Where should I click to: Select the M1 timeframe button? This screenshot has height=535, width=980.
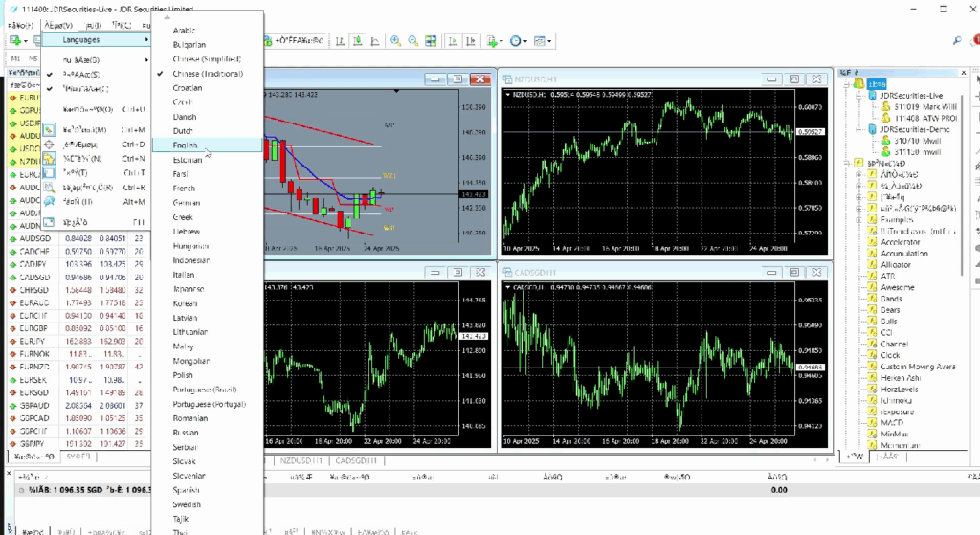click(16, 58)
